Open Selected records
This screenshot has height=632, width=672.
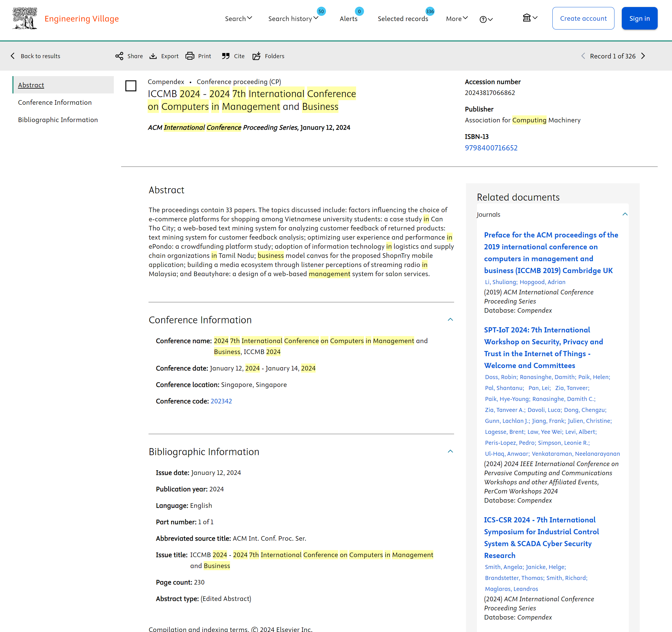pyautogui.click(x=403, y=19)
